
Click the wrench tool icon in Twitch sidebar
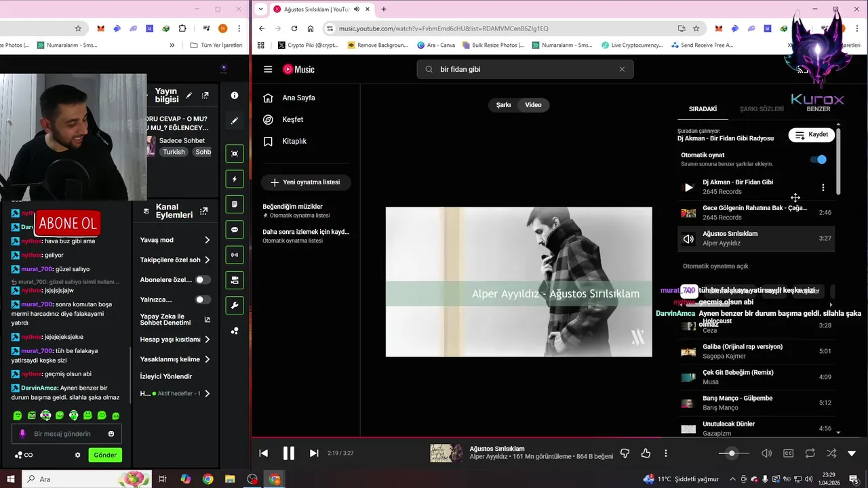click(235, 305)
